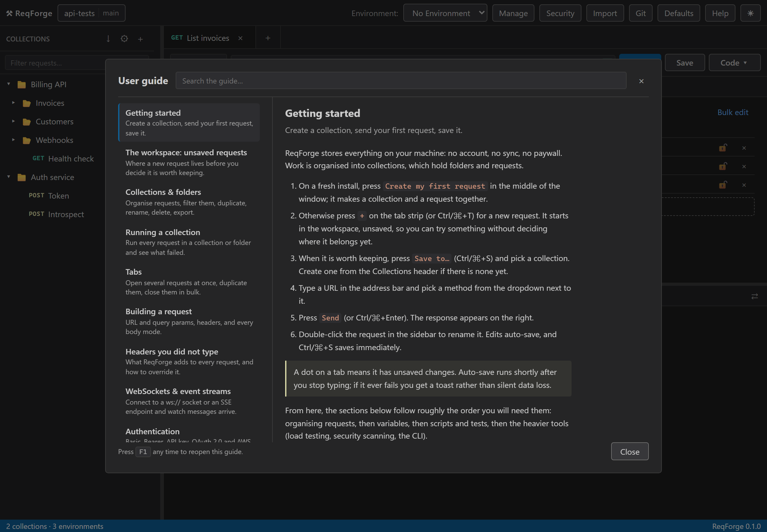Open the Security panel

click(x=560, y=13)
